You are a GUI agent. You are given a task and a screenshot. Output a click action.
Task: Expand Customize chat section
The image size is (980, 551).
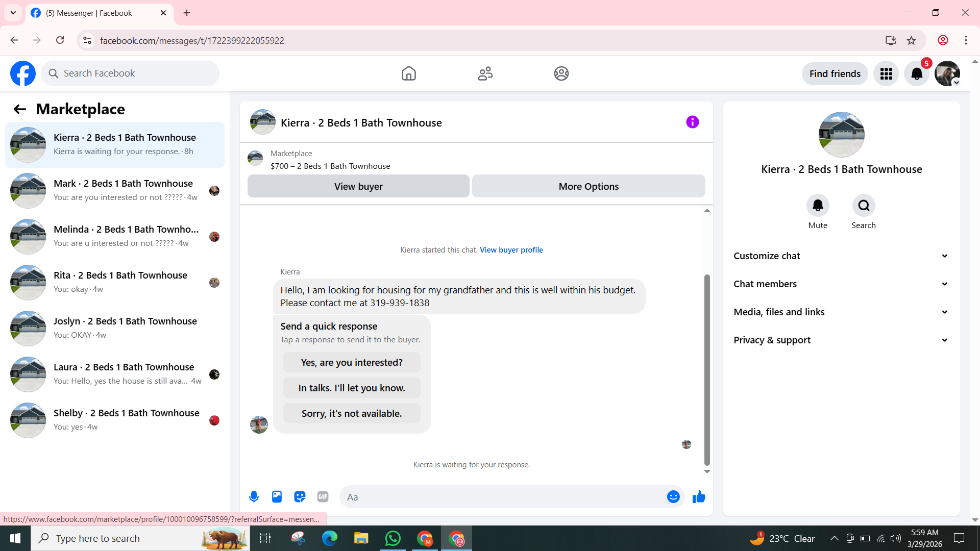pos(841,256)
